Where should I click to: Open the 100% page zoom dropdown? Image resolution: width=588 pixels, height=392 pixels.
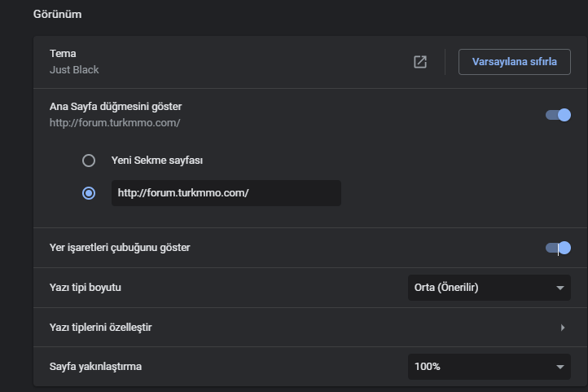(x=489, y=367)
